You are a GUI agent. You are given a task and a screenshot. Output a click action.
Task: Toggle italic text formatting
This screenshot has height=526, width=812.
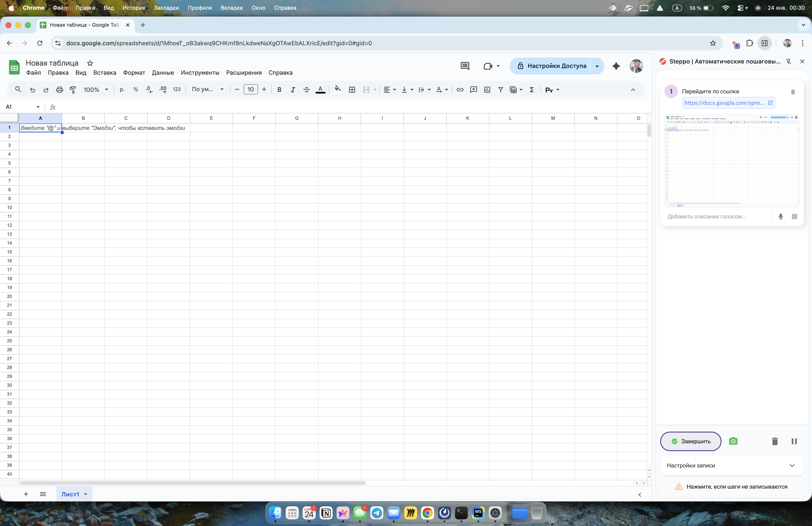click(x=292, y=90)
